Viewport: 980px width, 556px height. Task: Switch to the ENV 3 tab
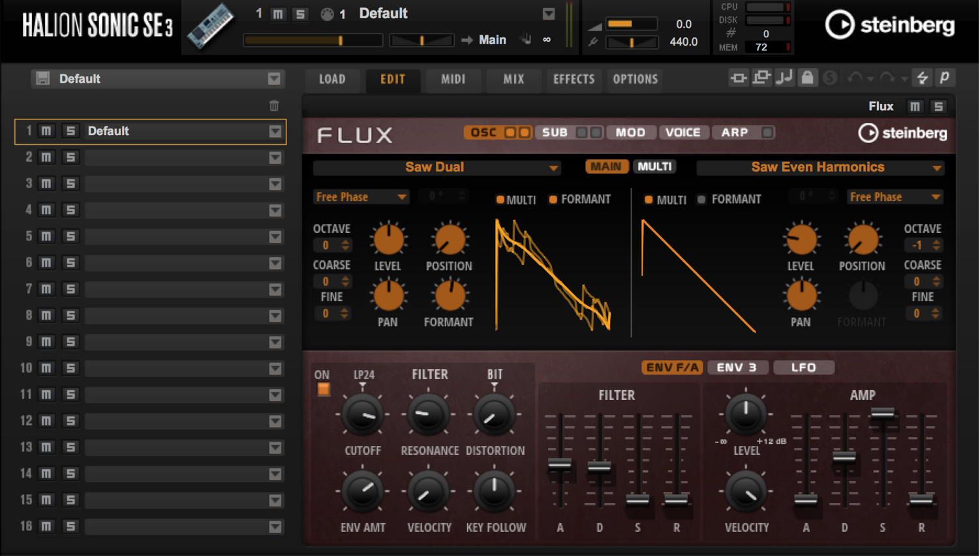(737, 367)
